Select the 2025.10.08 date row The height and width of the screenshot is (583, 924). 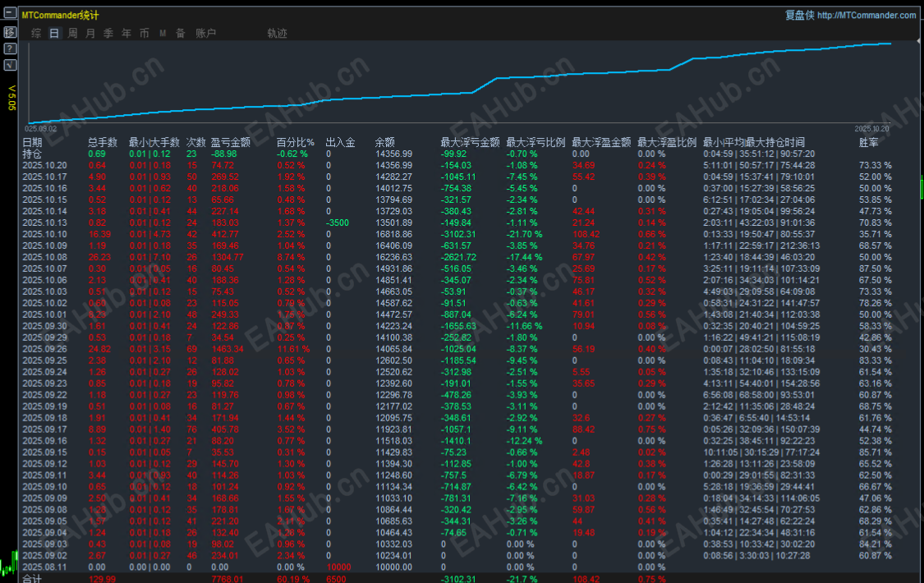pos(45,257)
